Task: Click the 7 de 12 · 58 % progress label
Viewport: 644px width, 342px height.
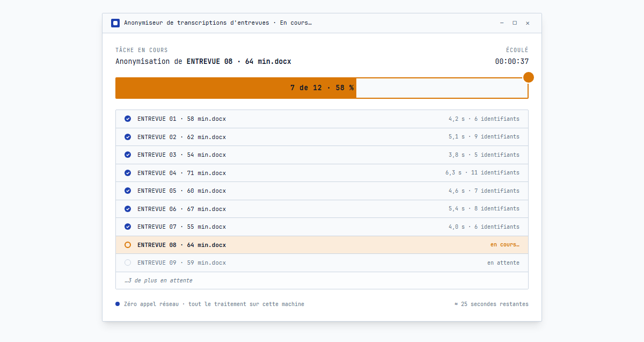Action: coord(321,87)
